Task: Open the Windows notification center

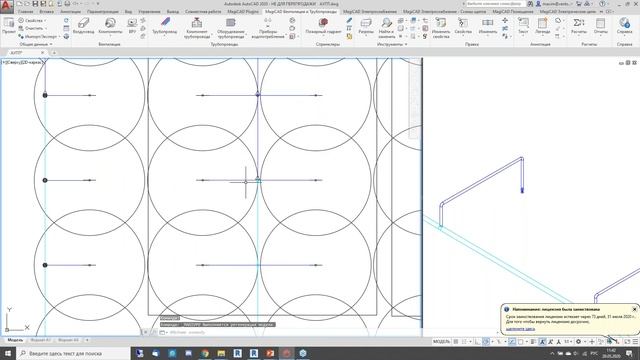Action: point(629,353)
